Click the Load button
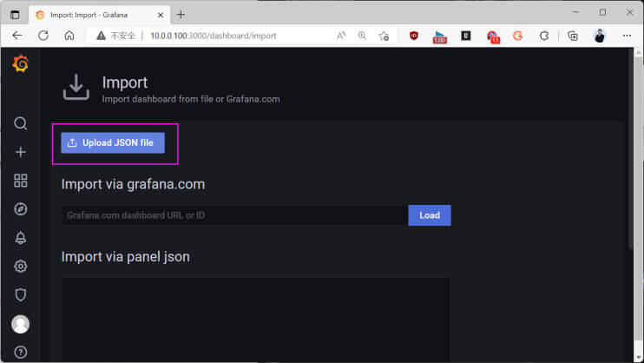 coord(430,215)
